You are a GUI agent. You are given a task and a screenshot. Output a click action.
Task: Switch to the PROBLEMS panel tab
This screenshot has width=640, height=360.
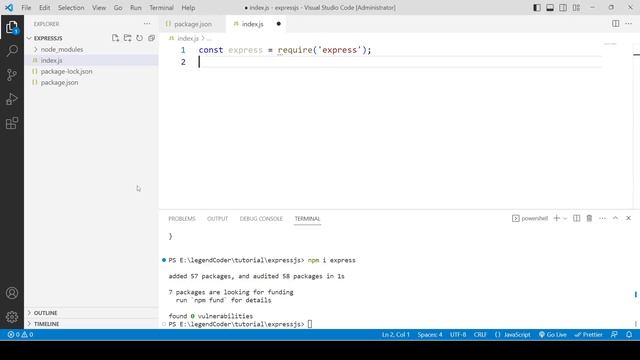(182, 219)
